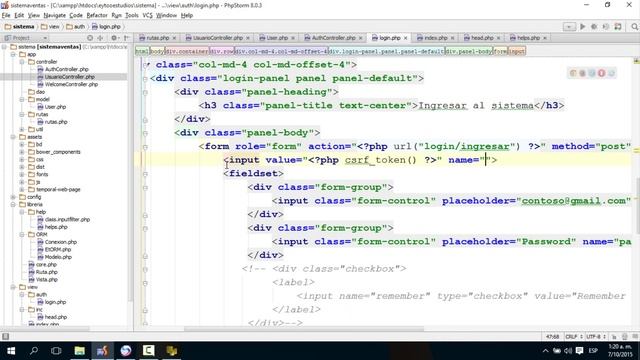
Task: Collapse the libreria folder in tree
Action: pyautogui.click(x=13, y=204)
